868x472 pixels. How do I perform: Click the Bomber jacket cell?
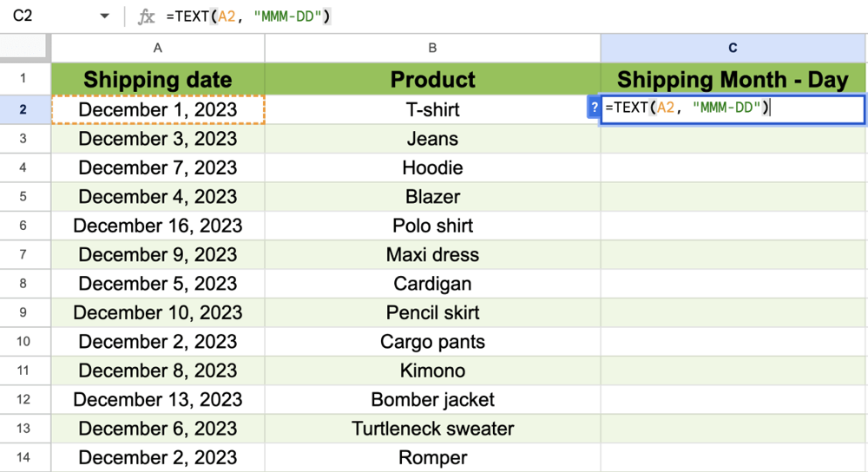coord(432,400)
